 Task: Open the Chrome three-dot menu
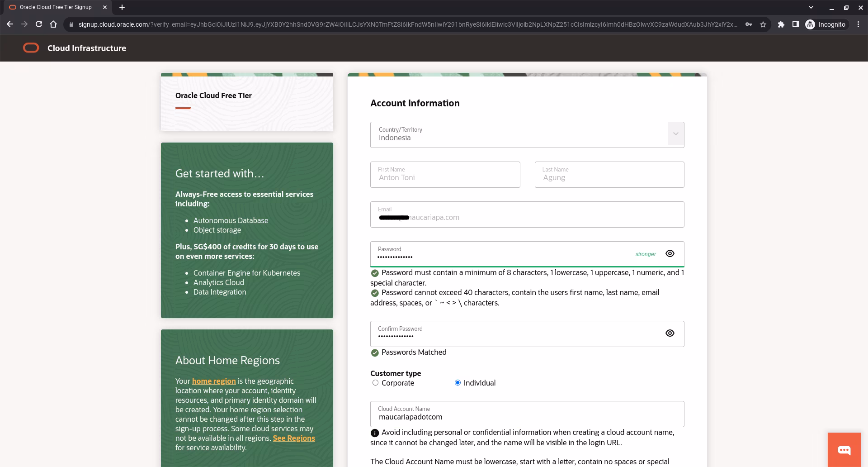click(x=858, y=24)
